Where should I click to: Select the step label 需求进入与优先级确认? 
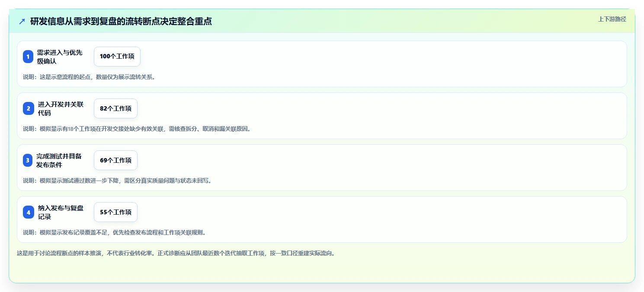60,57
